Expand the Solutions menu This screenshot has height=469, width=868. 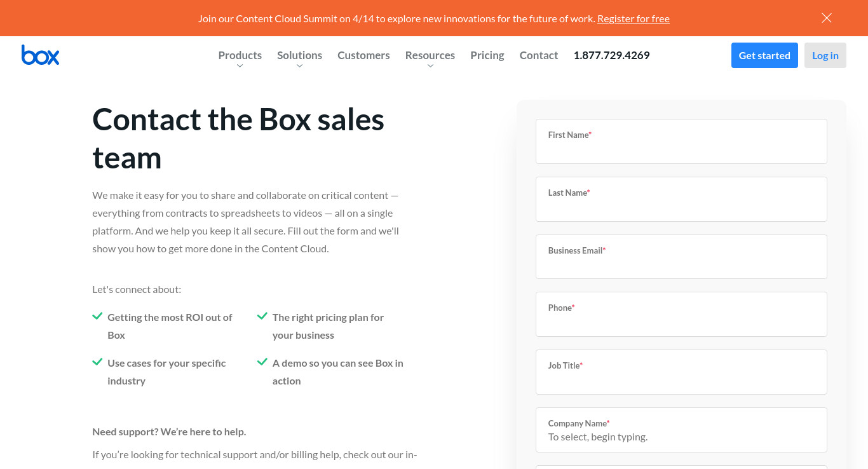click(299, 55)
